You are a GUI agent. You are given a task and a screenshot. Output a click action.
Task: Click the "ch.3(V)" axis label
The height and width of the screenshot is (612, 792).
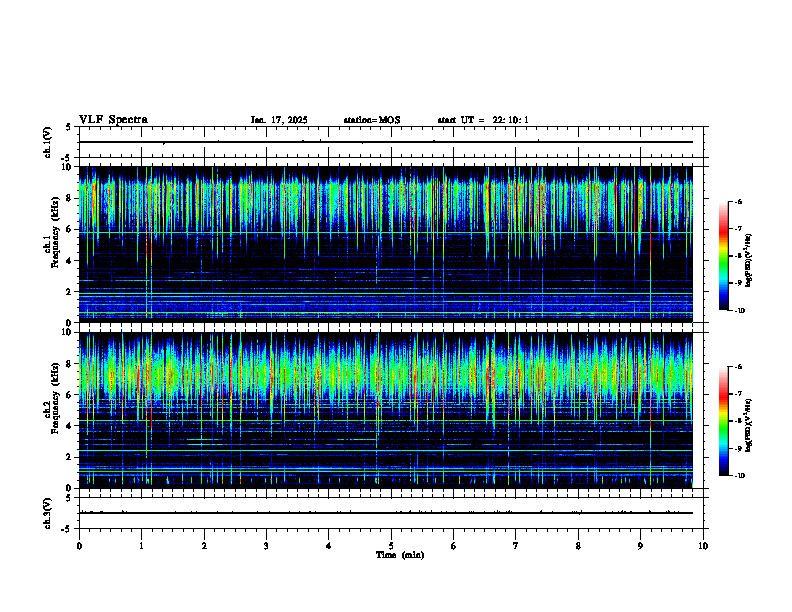pos(48,513)
